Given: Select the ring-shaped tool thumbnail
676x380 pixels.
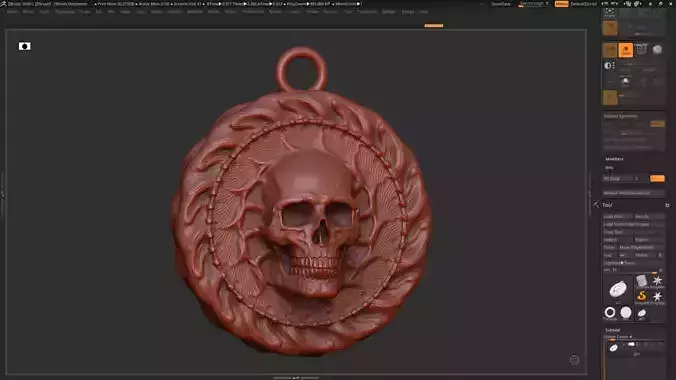Looking at the screenshot, I should pyautogui.click(x=610, y=313).
